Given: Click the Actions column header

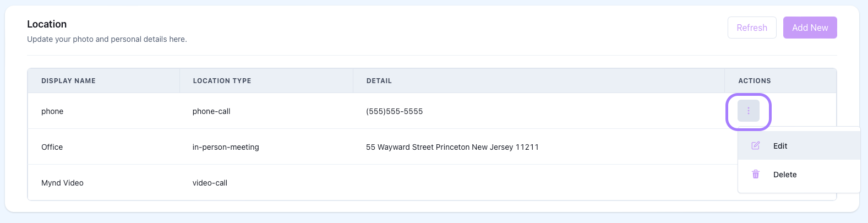Looking at the screenshot, I should tap(754, 81).
